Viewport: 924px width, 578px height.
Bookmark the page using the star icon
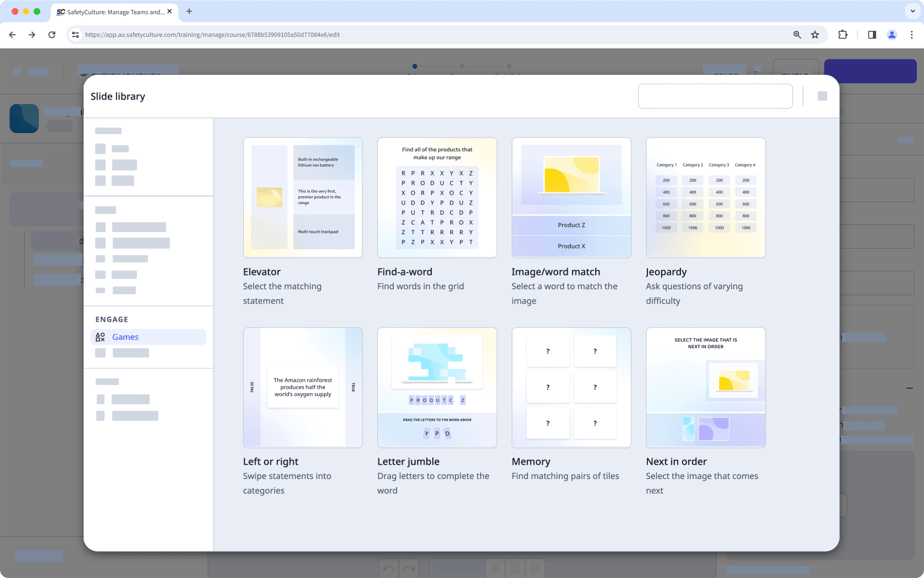815,35
